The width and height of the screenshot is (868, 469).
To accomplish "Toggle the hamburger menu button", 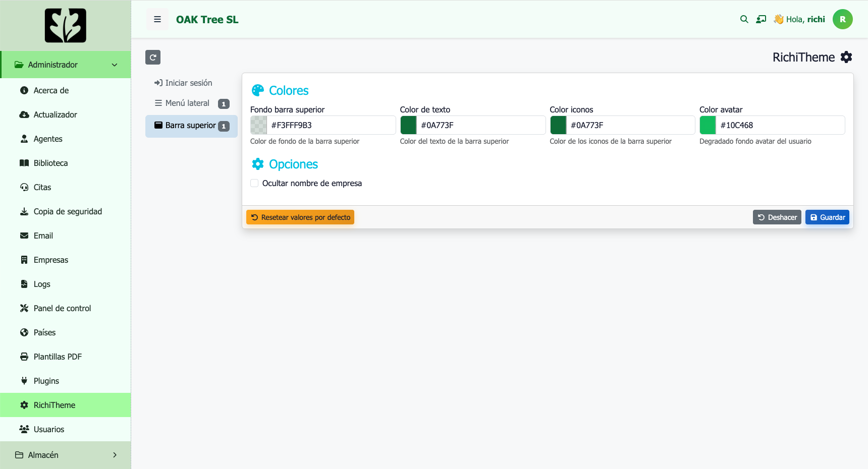I will click(157, 19).
